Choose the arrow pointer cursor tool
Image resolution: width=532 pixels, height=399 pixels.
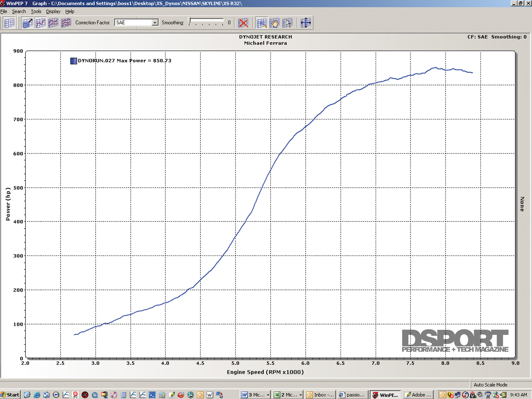coord(287,23)
